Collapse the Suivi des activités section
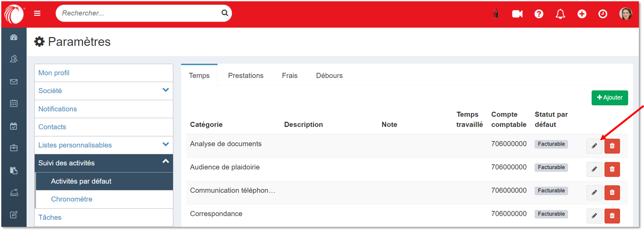Viewport: 644px width, 231px height. click(165, 162)
